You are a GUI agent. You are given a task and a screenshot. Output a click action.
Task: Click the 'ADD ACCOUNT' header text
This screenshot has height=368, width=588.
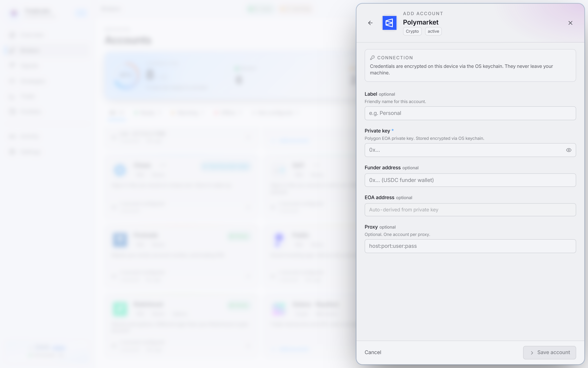pyautogui.click(x=423, y=14)
